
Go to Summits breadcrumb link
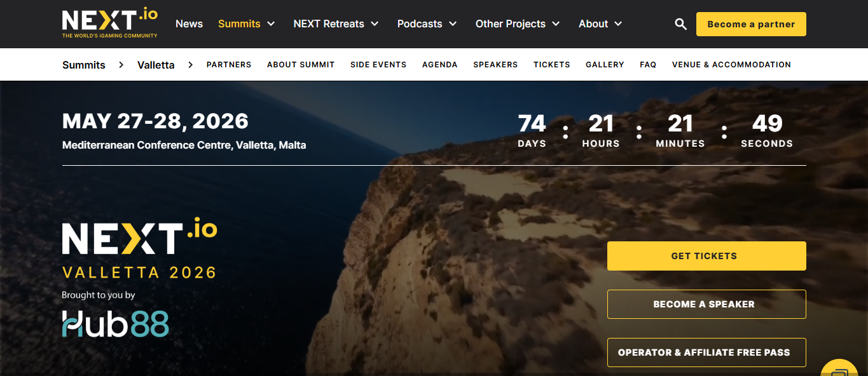(x=84, y=65)
